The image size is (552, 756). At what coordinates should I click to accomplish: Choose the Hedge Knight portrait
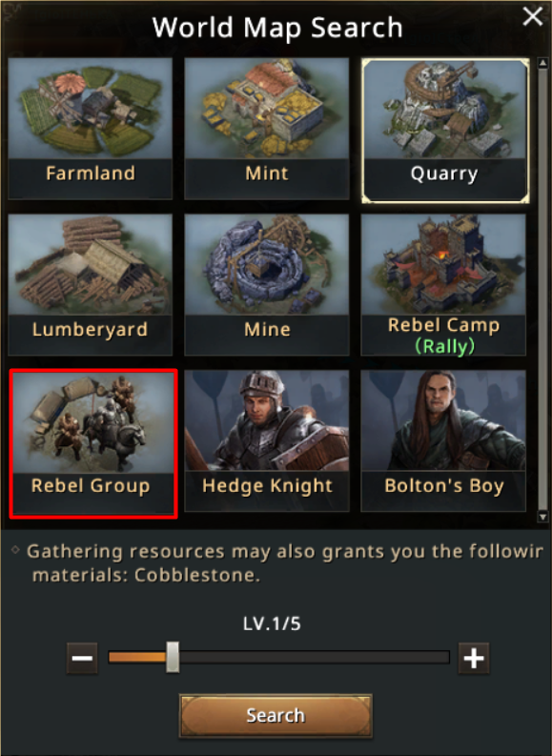coord(267,440)
